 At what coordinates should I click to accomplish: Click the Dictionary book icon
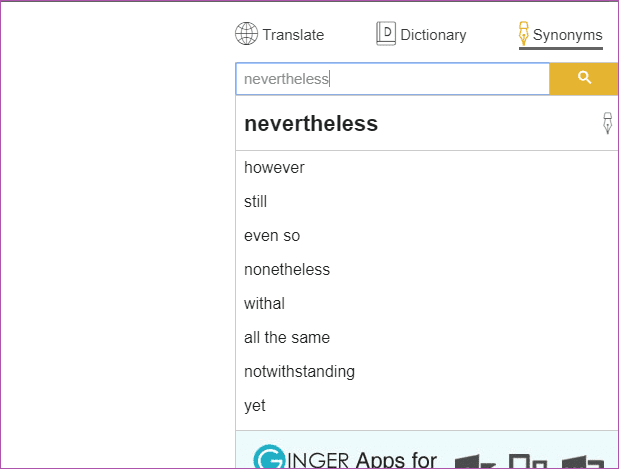click(386, 34)
